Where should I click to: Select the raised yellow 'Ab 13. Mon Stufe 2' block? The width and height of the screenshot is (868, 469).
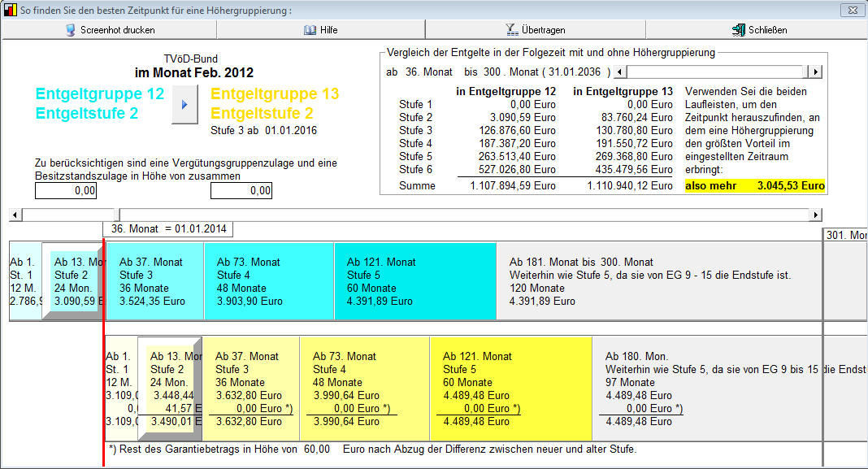point(170,389)
